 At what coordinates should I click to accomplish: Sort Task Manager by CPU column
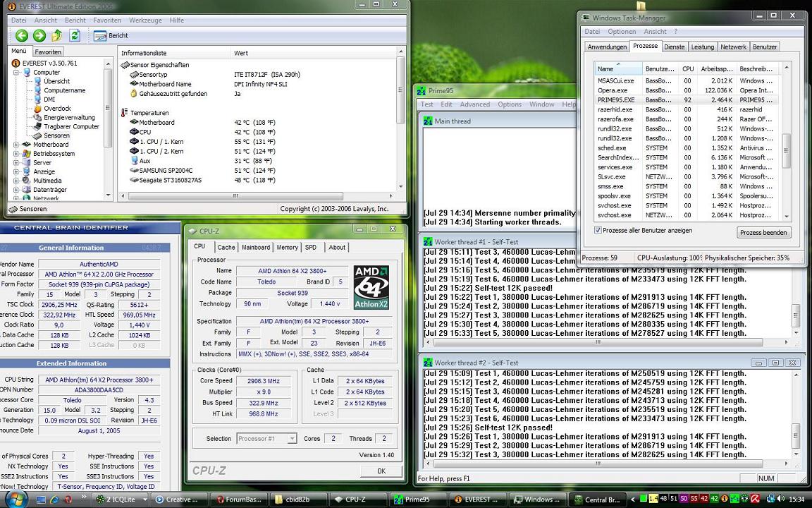coord(688,68)
